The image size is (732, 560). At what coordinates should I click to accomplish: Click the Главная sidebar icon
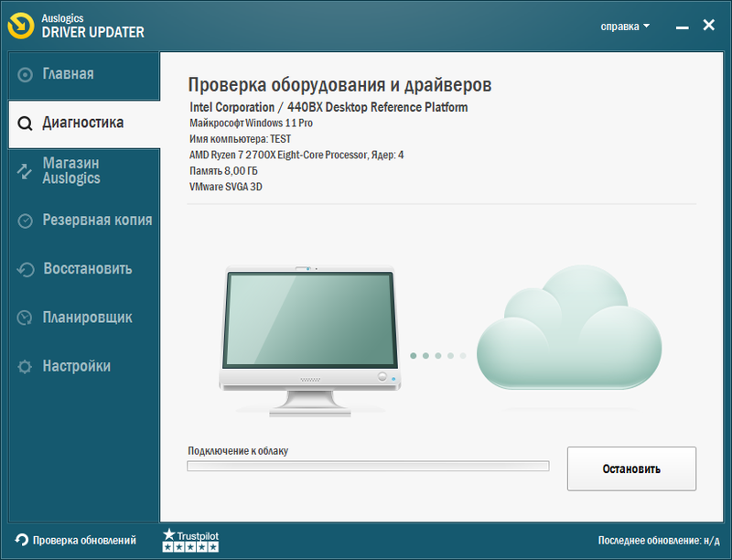pos(25,75)
